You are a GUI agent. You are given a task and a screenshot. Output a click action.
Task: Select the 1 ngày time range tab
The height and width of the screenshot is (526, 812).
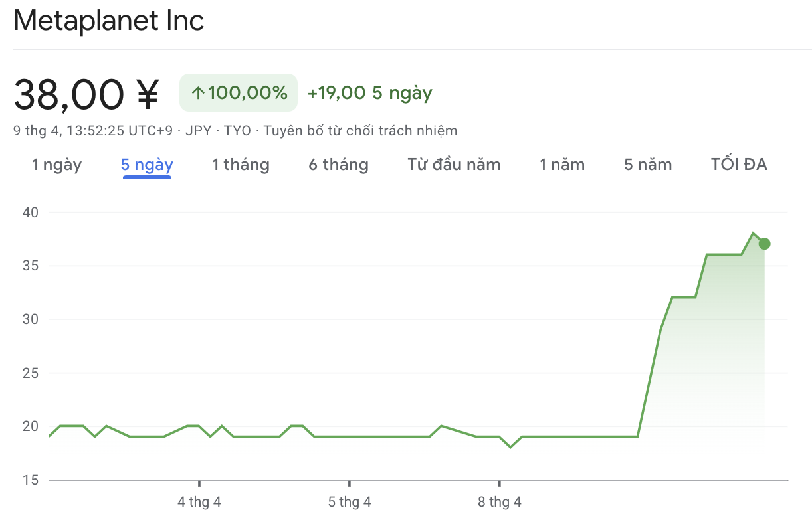[56, 165]
